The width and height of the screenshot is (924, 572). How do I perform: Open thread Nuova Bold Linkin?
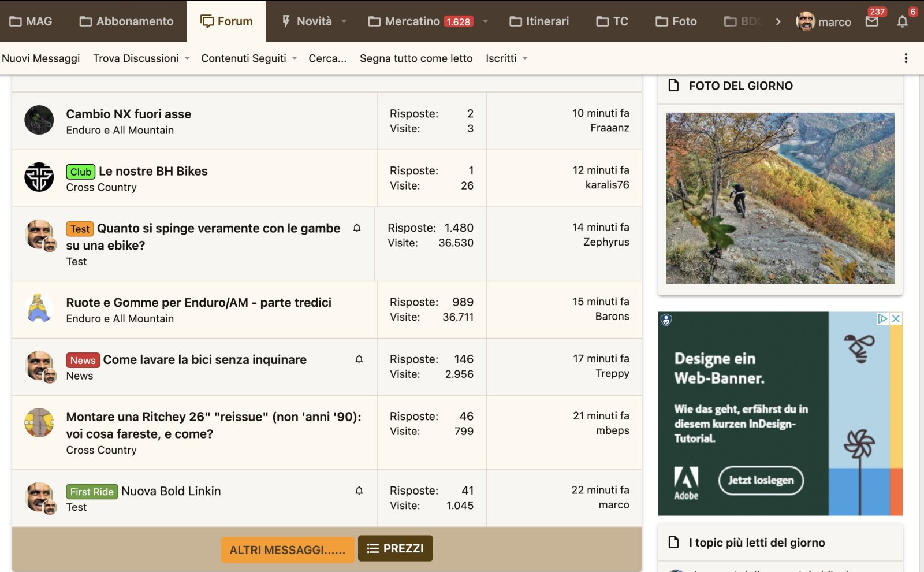tap(171, 491)
